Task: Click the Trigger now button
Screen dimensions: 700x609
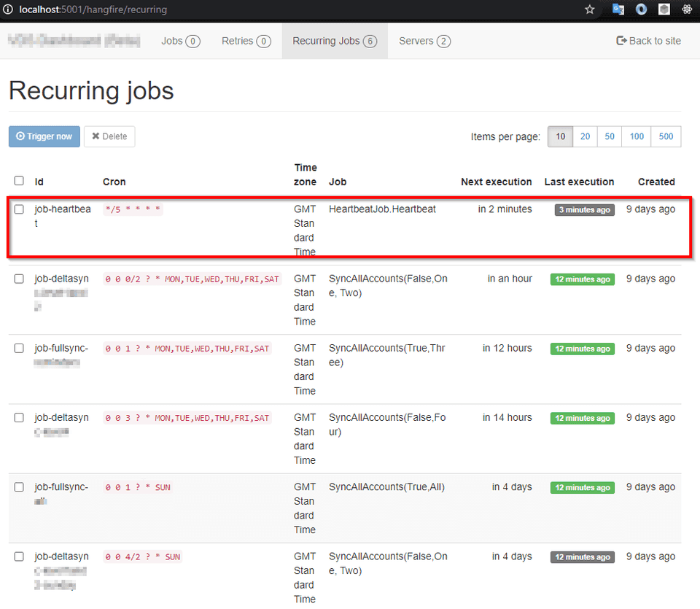Action: click(44, 136)
